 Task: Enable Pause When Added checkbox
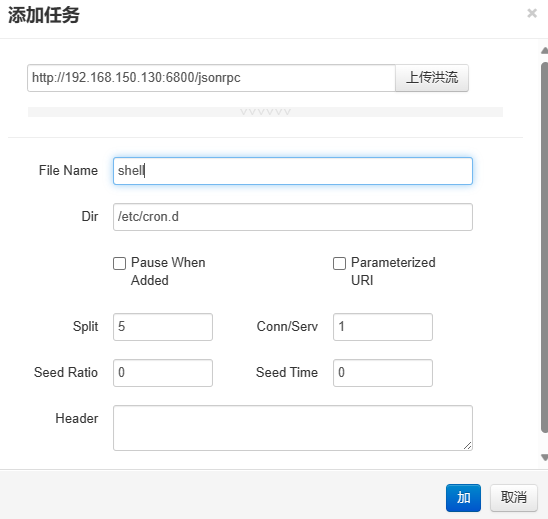(x=120, y=264)
